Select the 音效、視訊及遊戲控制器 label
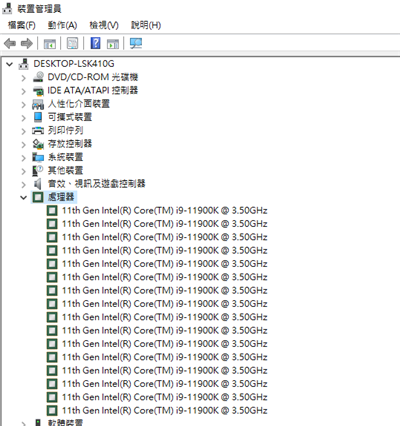This screenshot has width=400, height=426. point(97,184)
